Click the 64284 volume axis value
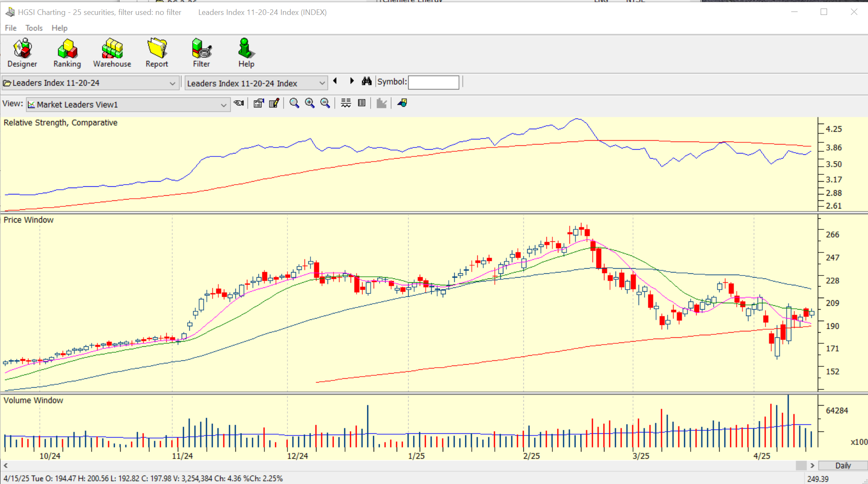Viewport: 868px width, 484px height. (x=837, y=411)
